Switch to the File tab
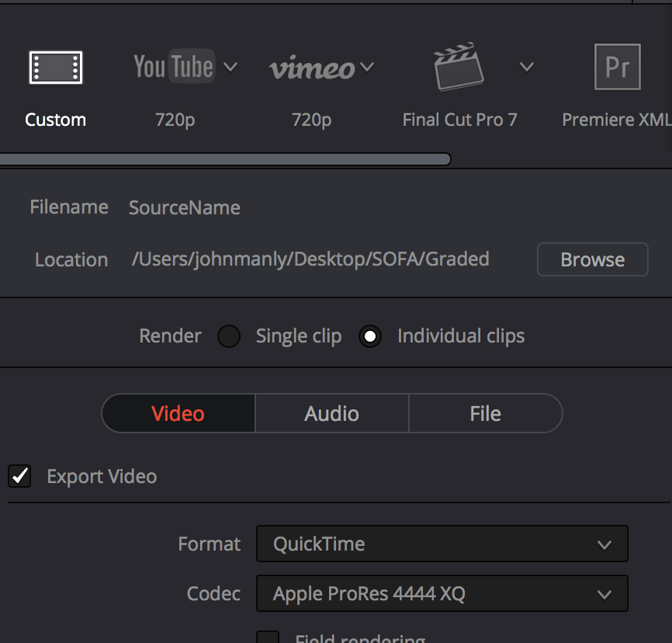The image size is (672, 643). pyautogui.click(x=485, y=413)
